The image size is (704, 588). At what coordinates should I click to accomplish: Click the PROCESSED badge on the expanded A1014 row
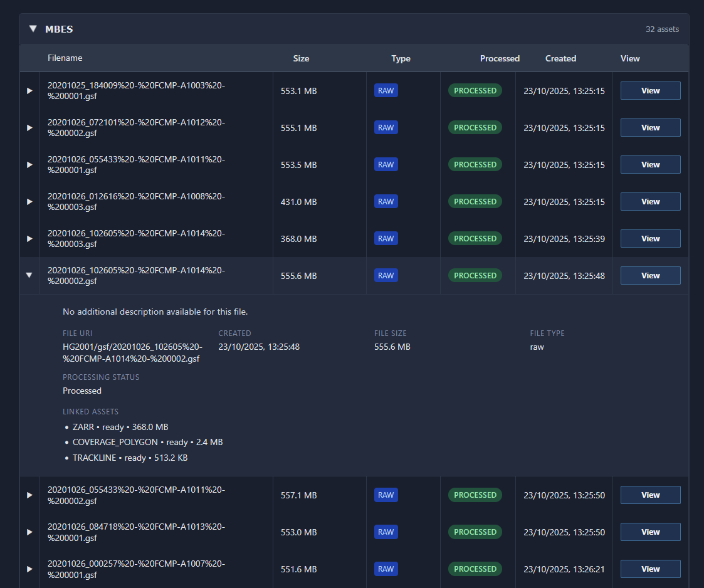475,275
